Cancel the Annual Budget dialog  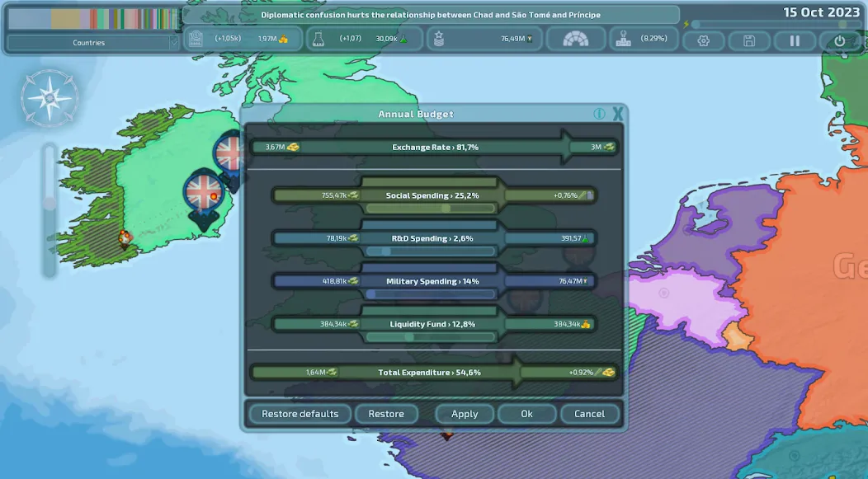590,414
